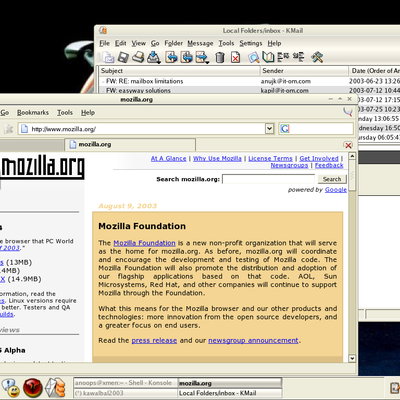Click the KMail window menu icon in titlebar

click(103, 31)
